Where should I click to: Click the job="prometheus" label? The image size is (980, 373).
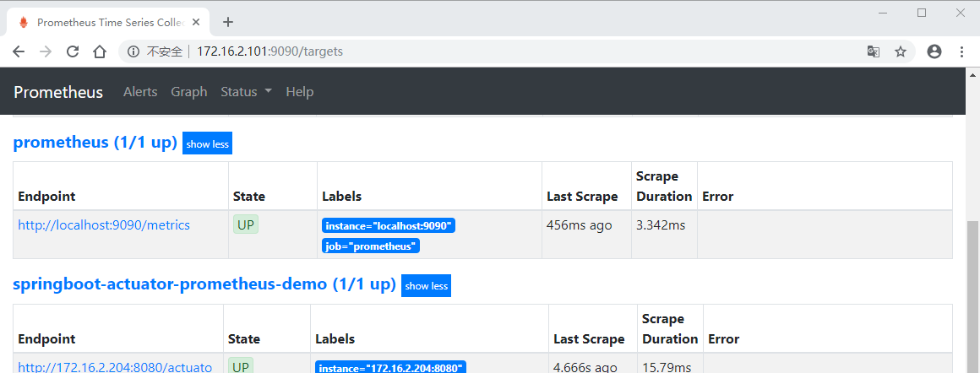(371, 246)
